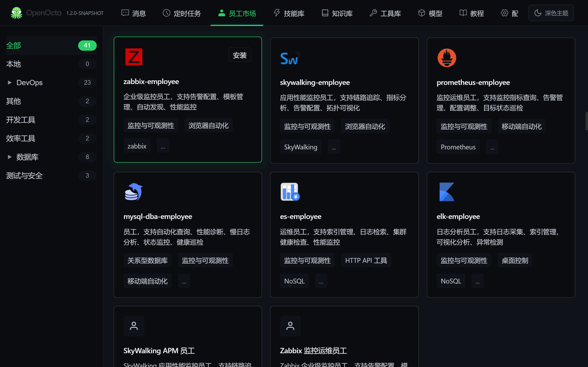Viewport: 588px width, 367px height.
Task: Click the clock icon for scheduled tasks
Action: point(166,13)
